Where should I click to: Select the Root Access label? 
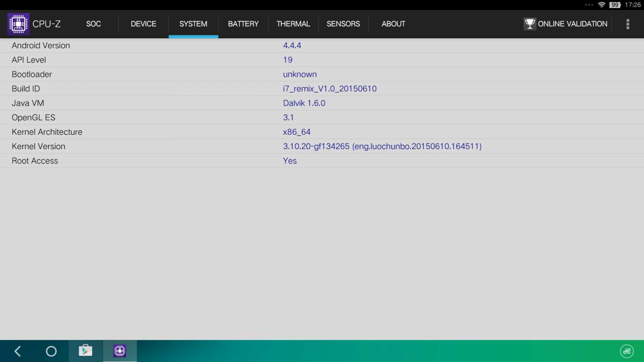pyautogui.click(x=35, y=161)
